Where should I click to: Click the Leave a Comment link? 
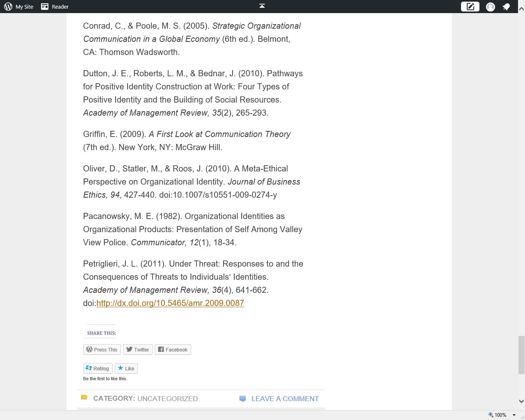click(x=285, y=399)
